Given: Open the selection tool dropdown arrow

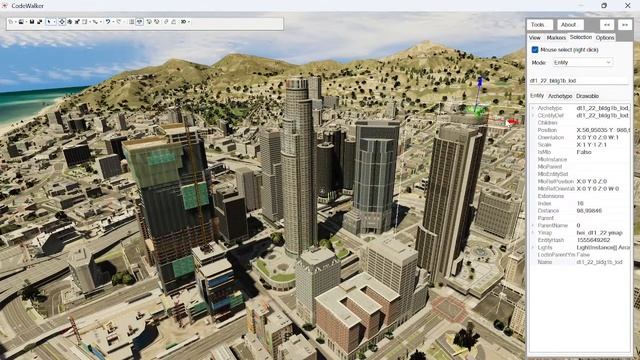Looking at the screenshot, I should click(x=54, y=22).
